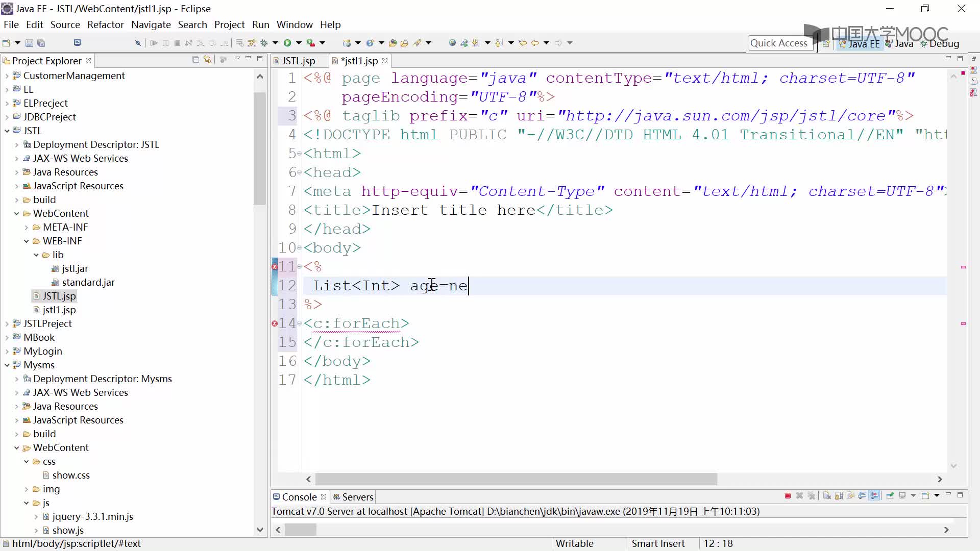Click the Quick Access search field
The width and height of the screenshot is (980, 551).
coord(780,43)
